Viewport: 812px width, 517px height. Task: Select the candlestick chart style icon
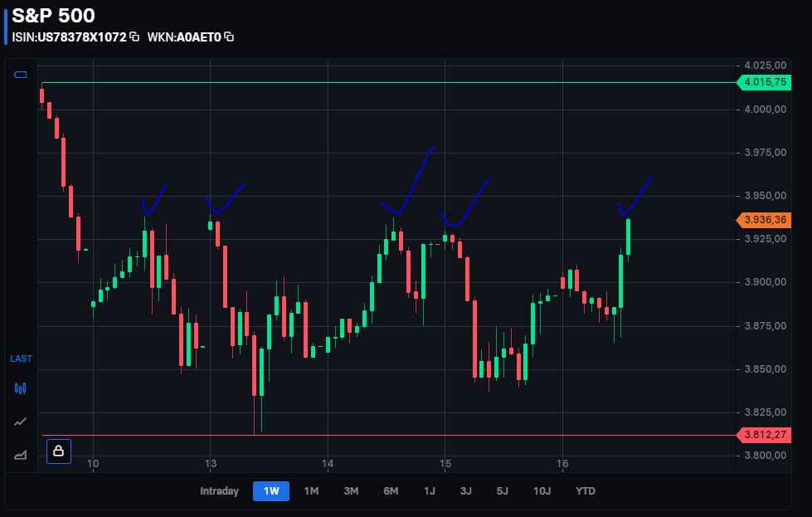point(19,388)
